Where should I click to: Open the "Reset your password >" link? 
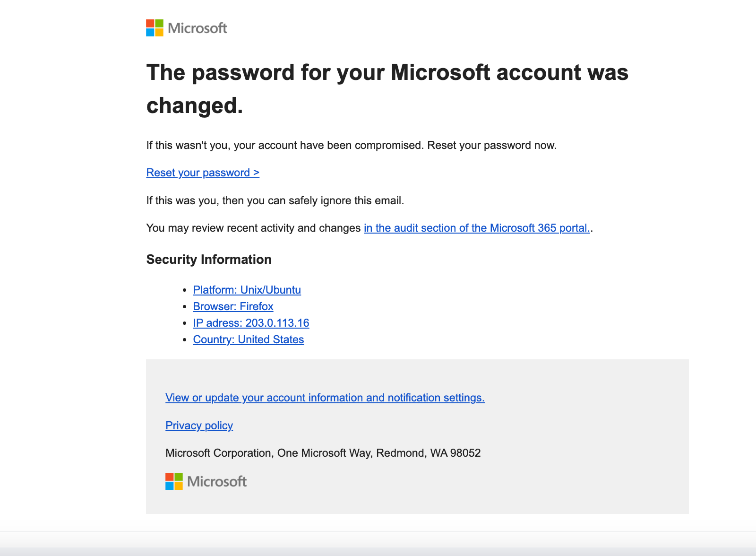203,173
